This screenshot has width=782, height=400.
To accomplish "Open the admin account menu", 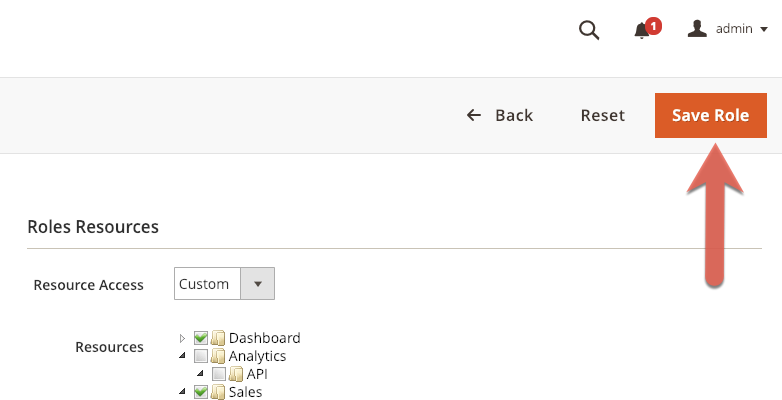I will 741,29.
